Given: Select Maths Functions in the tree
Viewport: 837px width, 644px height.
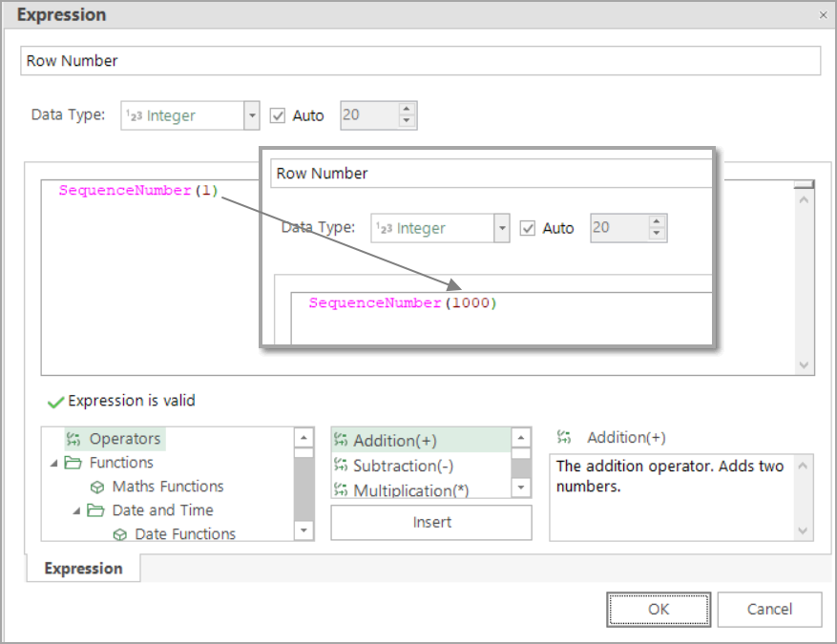Looking at the screenshot, I should [x=168, y=487].
